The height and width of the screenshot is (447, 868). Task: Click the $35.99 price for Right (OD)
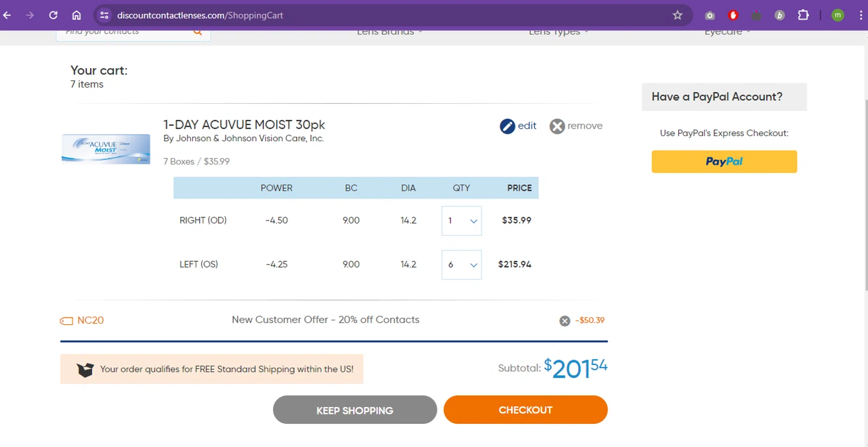(x=517, y=221)
